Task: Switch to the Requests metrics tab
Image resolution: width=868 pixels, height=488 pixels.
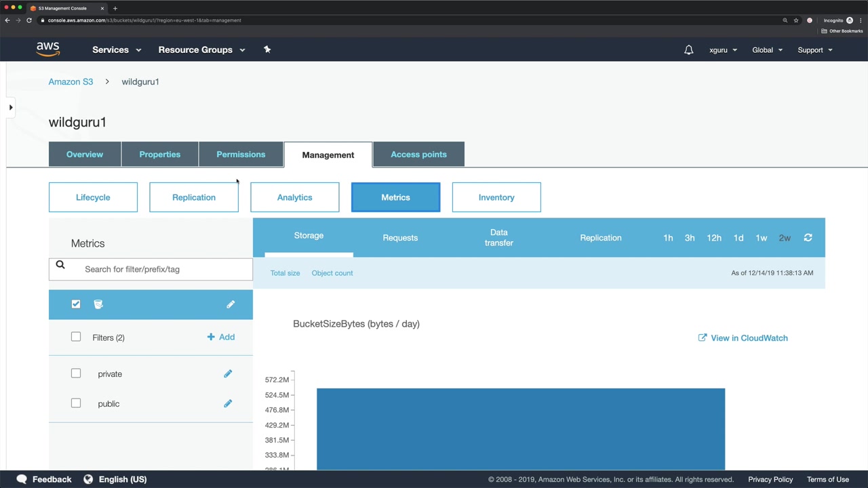Action: coord(400,238)
